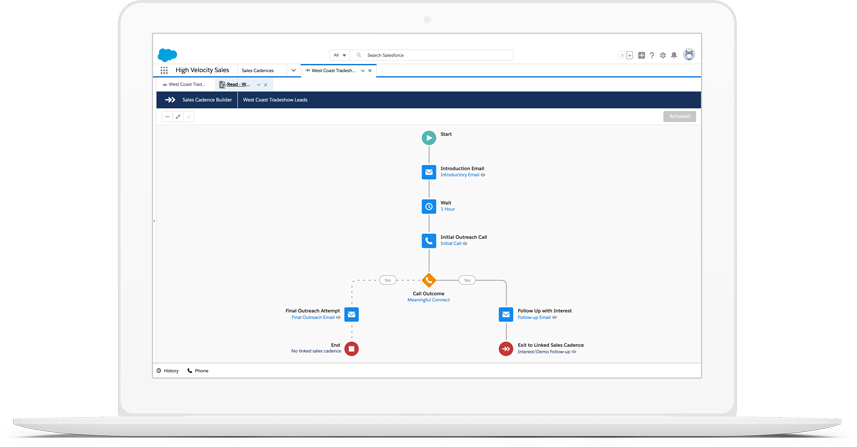Zoom in the cadence canvas
This screenshot has width=857, height=447.
[189, 116]
